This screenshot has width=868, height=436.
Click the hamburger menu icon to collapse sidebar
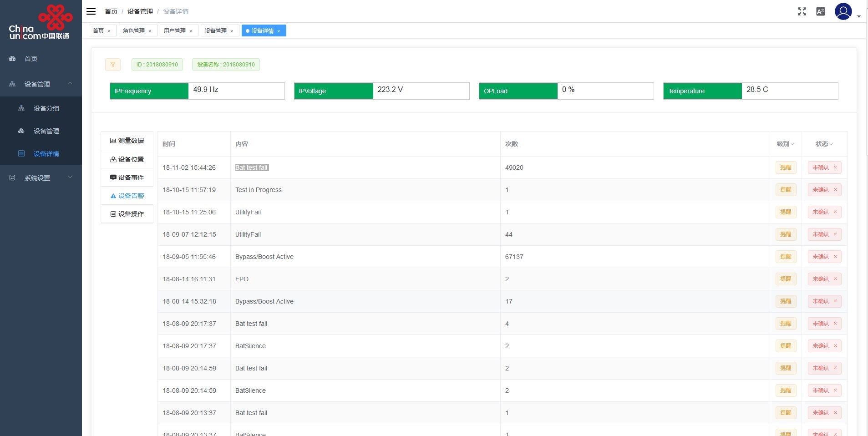[x=91, y=11]
